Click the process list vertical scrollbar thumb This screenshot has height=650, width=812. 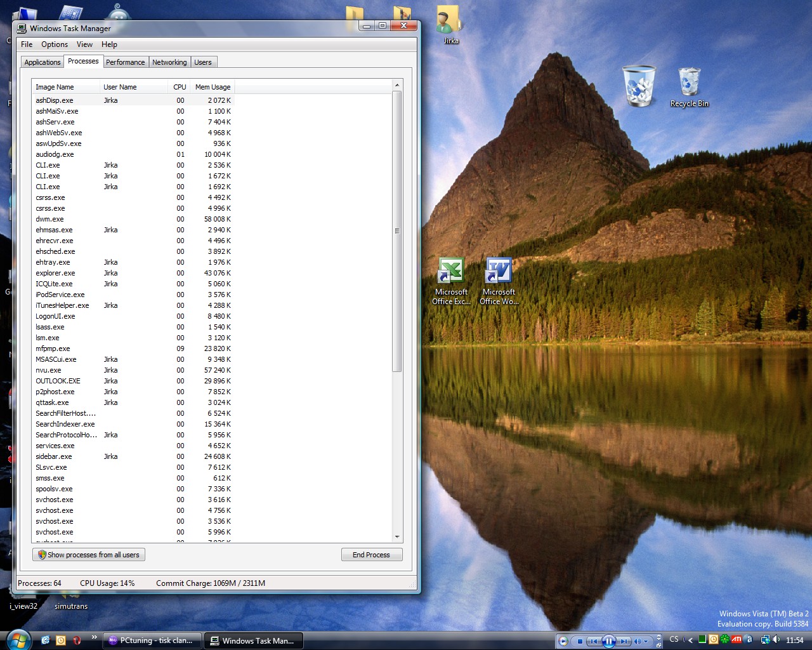click(x=397, y=231)
